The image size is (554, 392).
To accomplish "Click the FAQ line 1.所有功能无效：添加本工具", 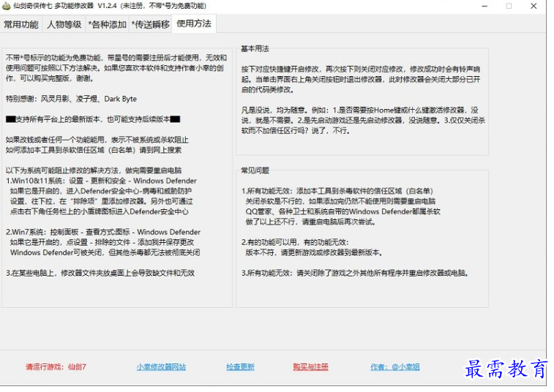I will point(337,191).
